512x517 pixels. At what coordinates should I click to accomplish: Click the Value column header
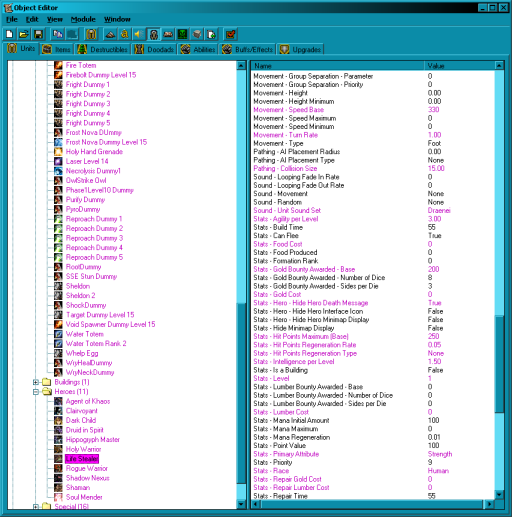pyautogui.click(x=460, y=66)
